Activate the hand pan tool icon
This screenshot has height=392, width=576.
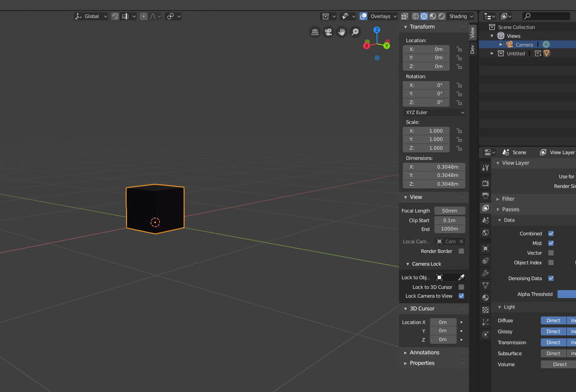click(342, 32)
